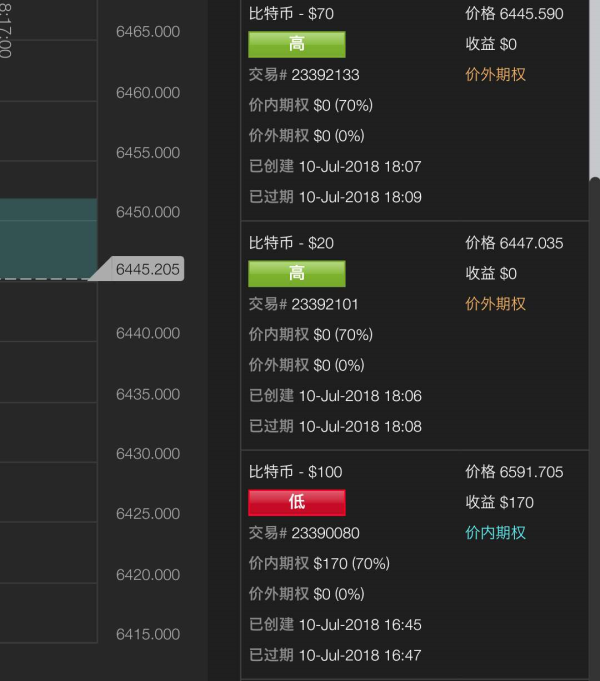
Task: Click the 6460.000 axis label
Action: (148, 93)
